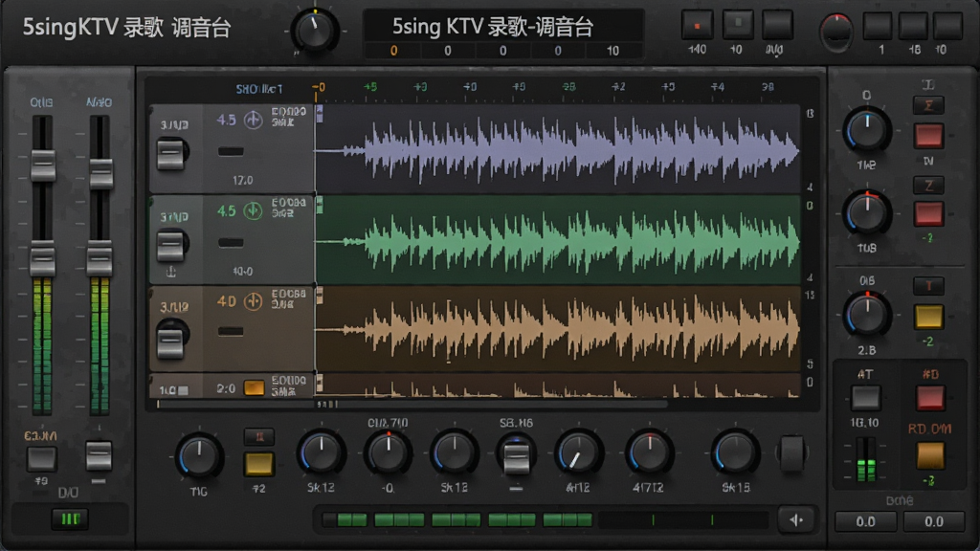
Task: Toggle the small red button above the yellow 72 button
Action: [x=258, y=436]
